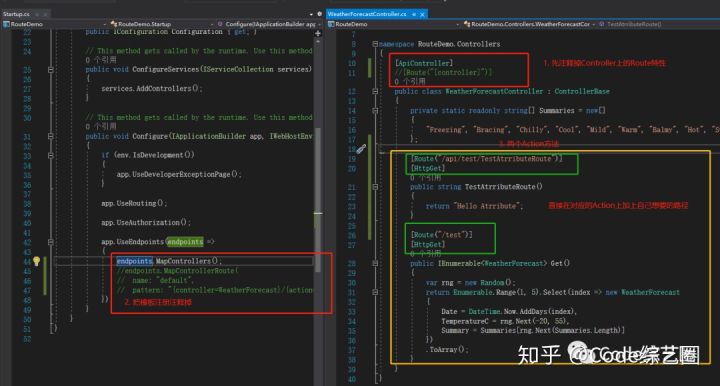
Task: Collapse the Configure method outline at line 31
Action: click(x=51, y=136)
